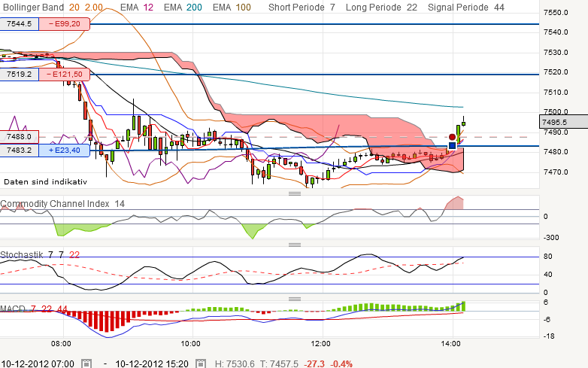Click the red − E99,20 order tag
Image resolution: width=588 pixels, height=368 pixels.
[65, 24]
